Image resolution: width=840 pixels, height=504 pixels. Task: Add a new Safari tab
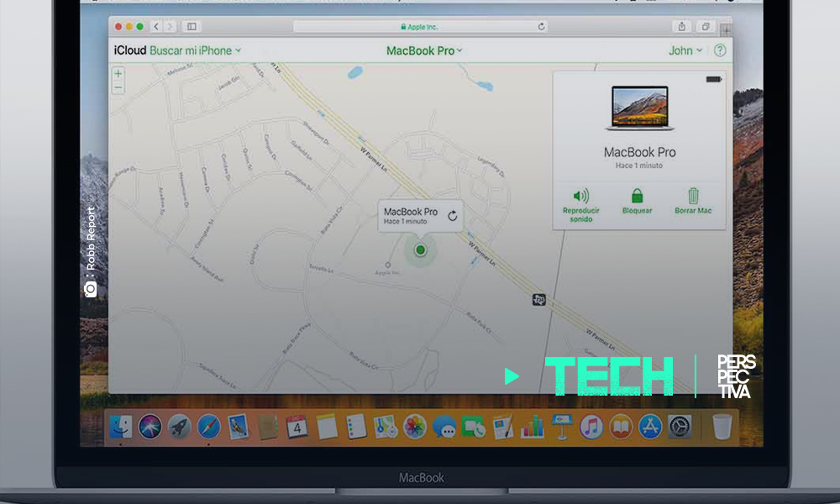726,30
